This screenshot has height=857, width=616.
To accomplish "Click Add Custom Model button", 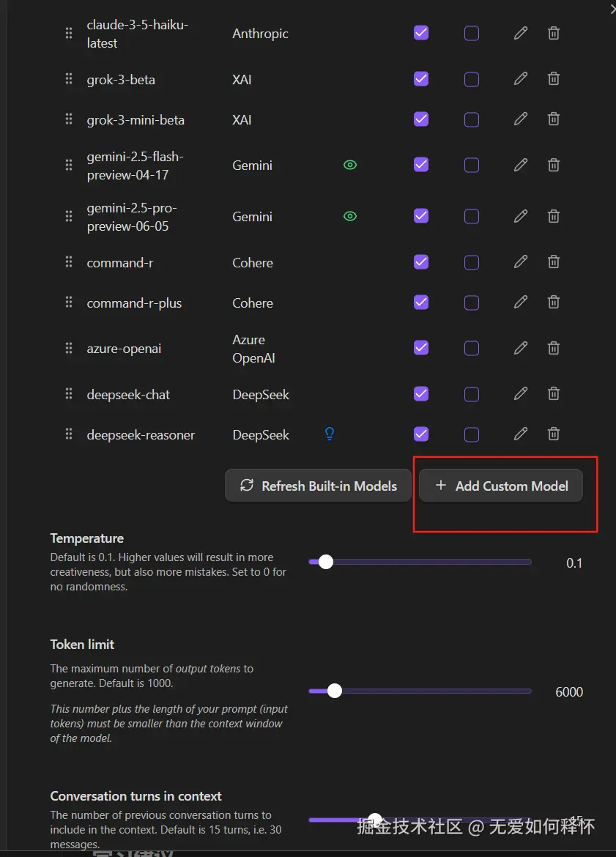I will pos(501,486).
